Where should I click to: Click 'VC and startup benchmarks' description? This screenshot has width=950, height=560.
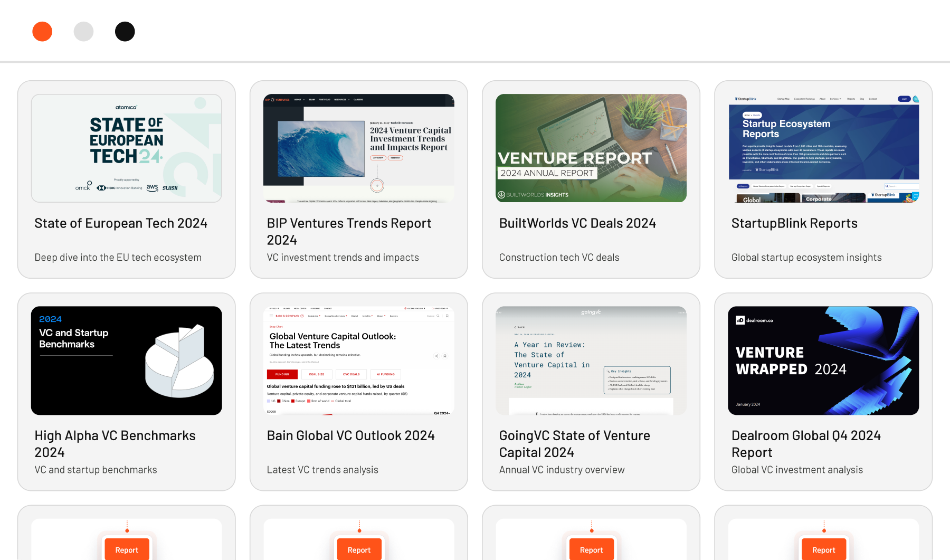pyautogui.click(x=96, y=470)
